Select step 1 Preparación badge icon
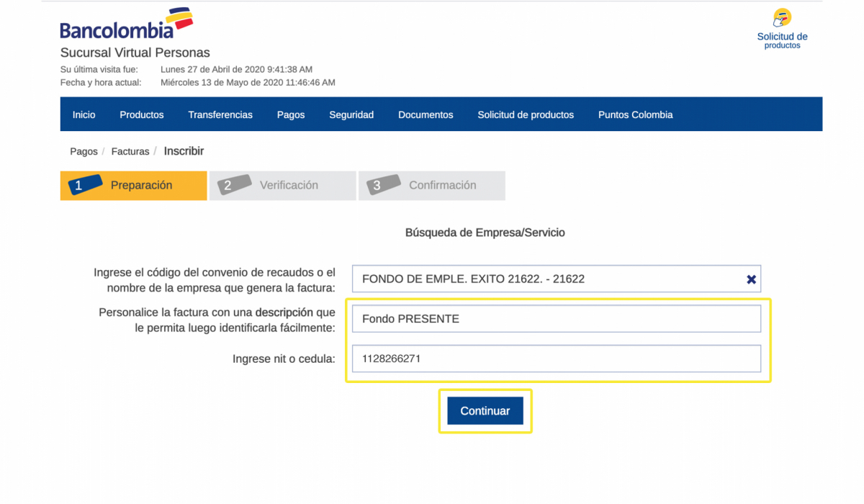The image size is (864, 504). click(x=86, y=185)
